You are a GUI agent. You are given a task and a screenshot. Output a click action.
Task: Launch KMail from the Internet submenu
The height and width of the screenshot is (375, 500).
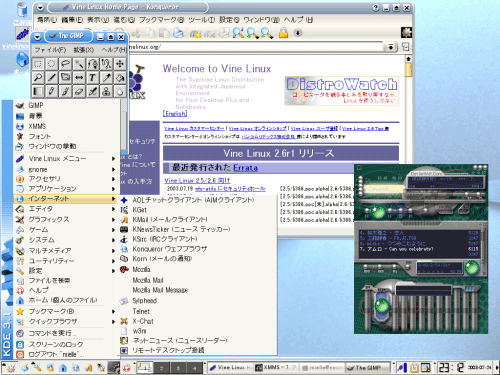tap(197, 220)
